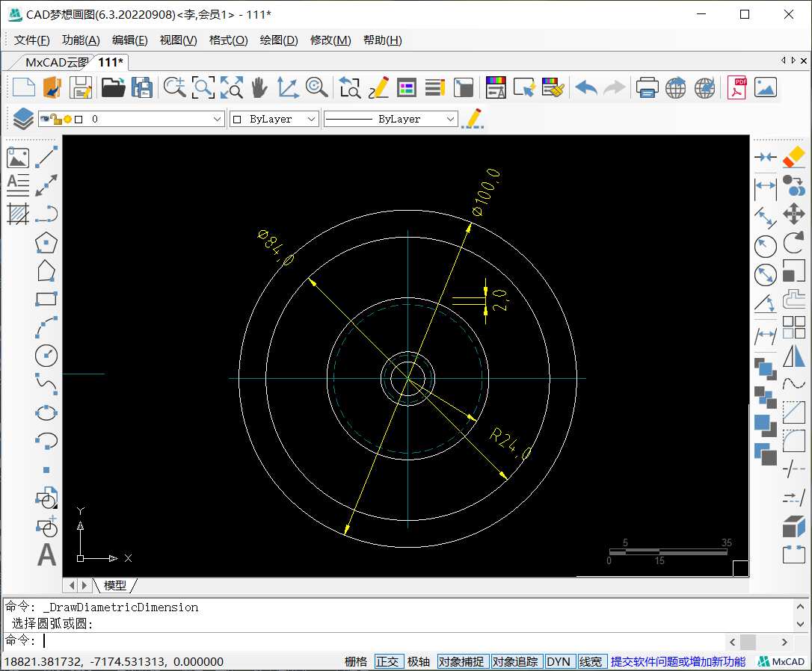This screenshot has height=671, width=812.
Task: Open the 绘图(D) menu
Action: pos(279,40)
